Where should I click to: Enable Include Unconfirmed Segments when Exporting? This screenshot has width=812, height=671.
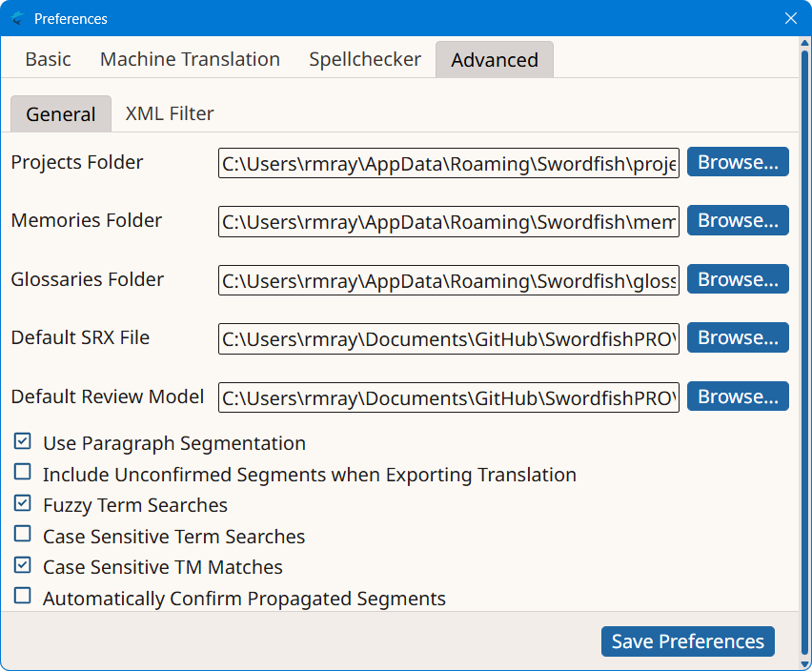22,472
